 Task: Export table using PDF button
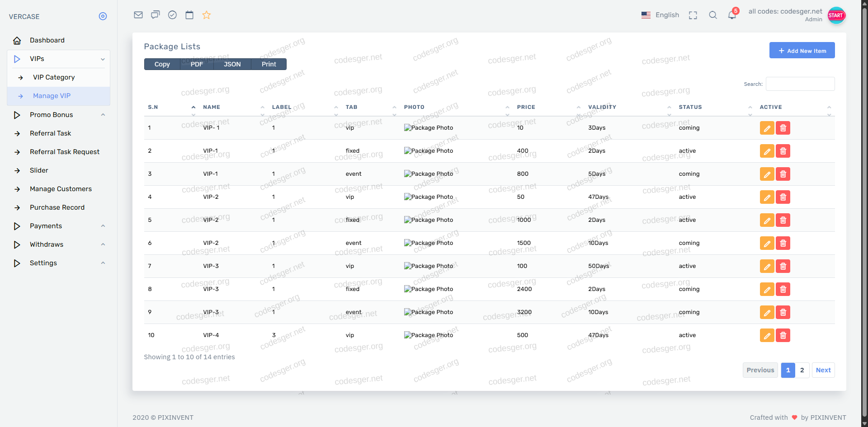click(197, 64)
